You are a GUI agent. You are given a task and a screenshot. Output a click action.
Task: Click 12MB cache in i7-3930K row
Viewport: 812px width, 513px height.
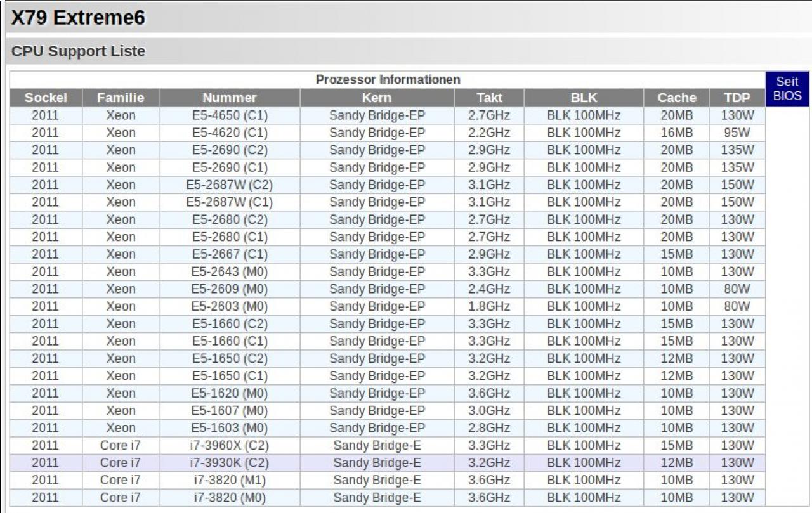(676, 462)
